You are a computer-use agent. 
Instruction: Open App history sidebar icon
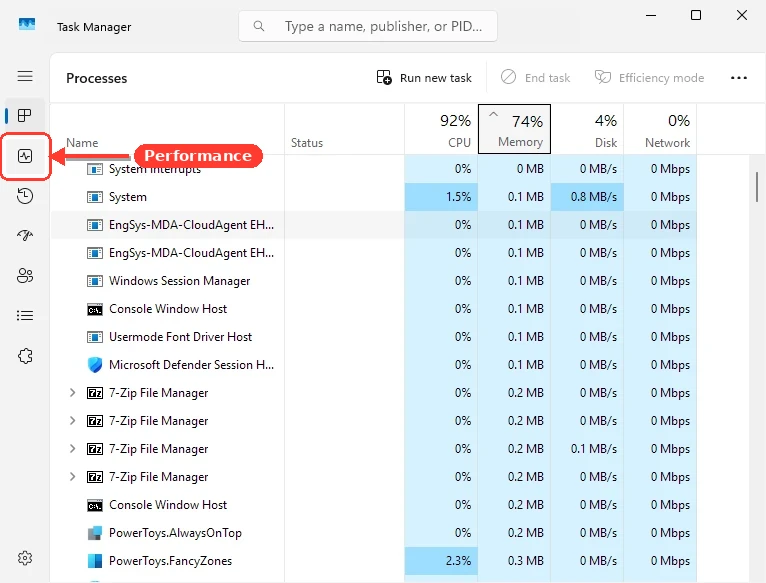[x=25, y=196]
